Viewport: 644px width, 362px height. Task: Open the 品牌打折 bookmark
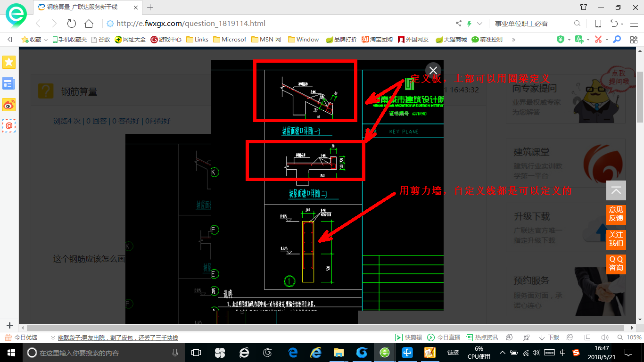click(x=341, y=40)
